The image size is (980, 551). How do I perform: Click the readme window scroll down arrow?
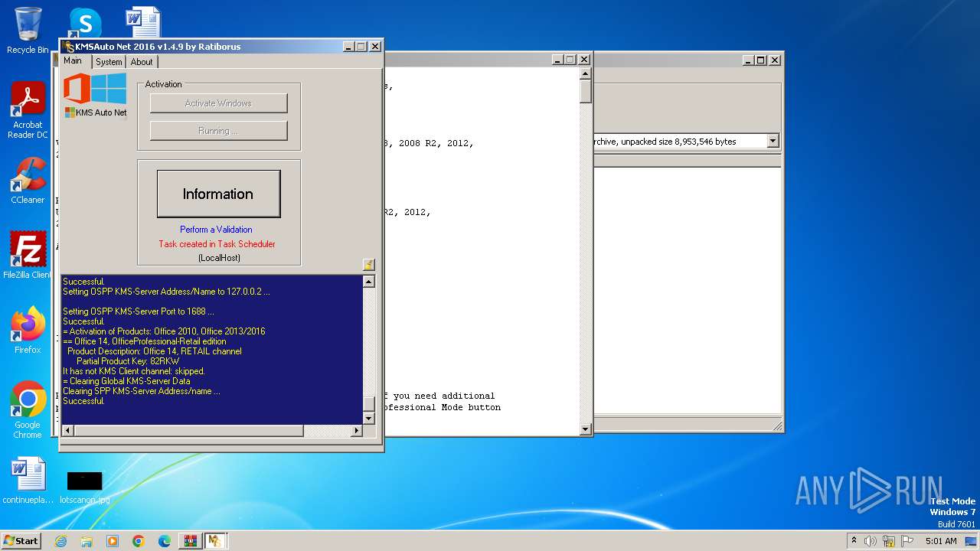click(x=586, y=429)
